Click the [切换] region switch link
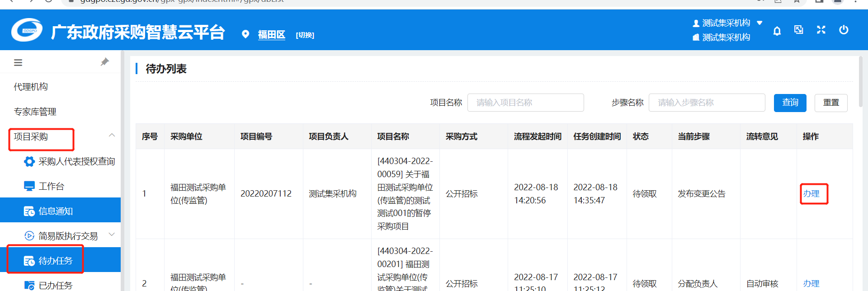 pos(305,35)
